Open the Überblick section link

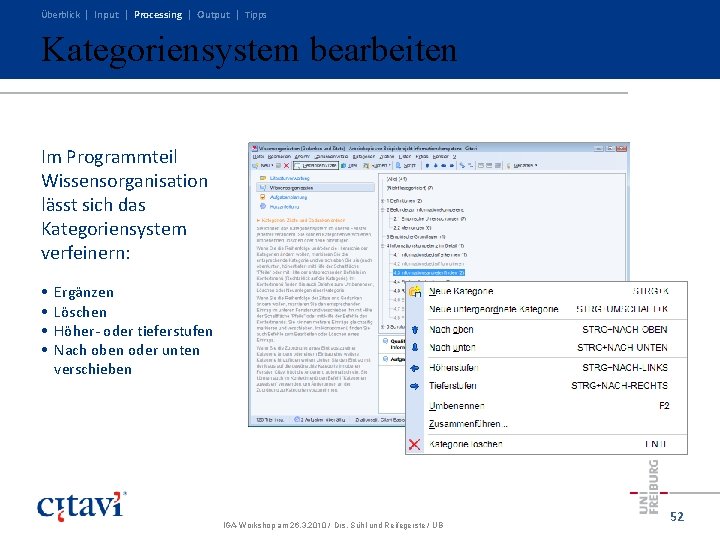(x=61, y=15)
